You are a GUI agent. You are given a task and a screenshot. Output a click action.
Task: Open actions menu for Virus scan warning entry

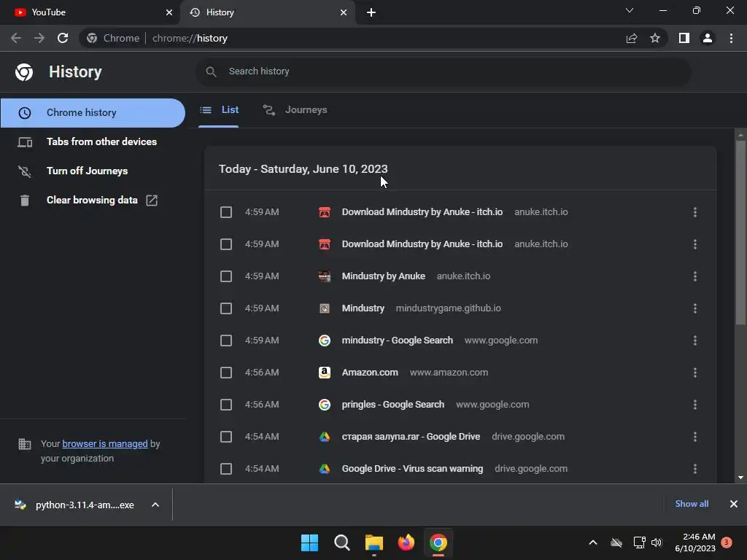tap(695, 469)
